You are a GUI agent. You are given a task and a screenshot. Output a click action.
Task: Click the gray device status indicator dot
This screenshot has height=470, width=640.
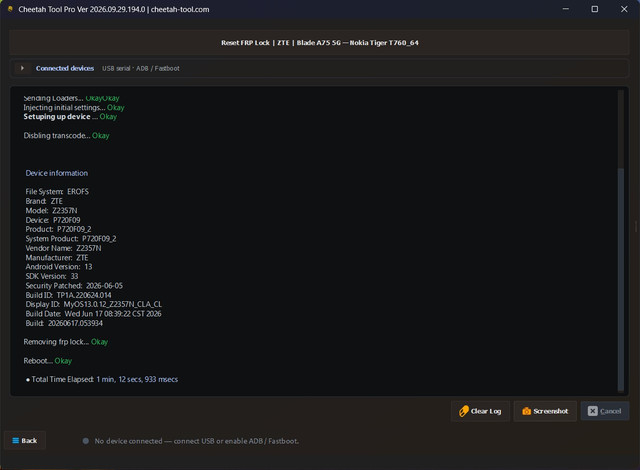pos(86,441)
